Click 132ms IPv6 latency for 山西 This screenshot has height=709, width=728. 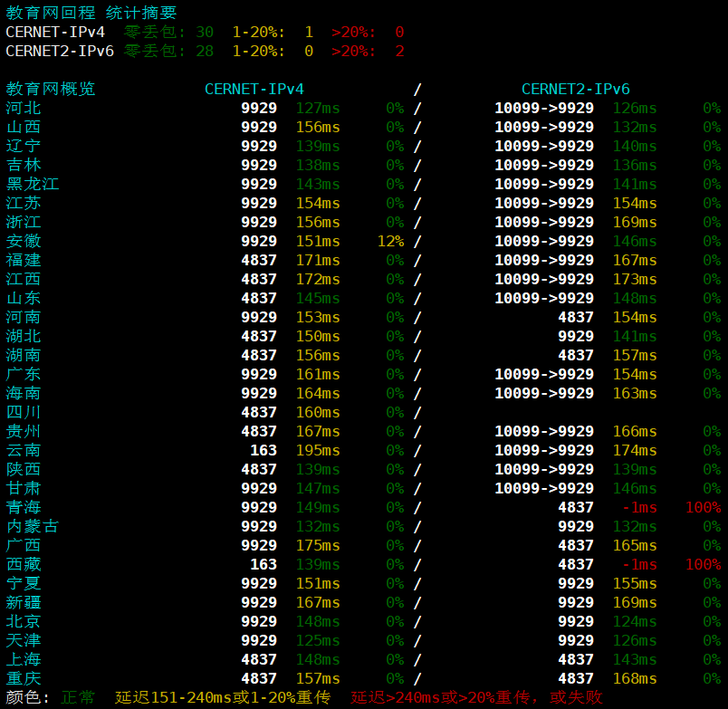coord(635,127)
